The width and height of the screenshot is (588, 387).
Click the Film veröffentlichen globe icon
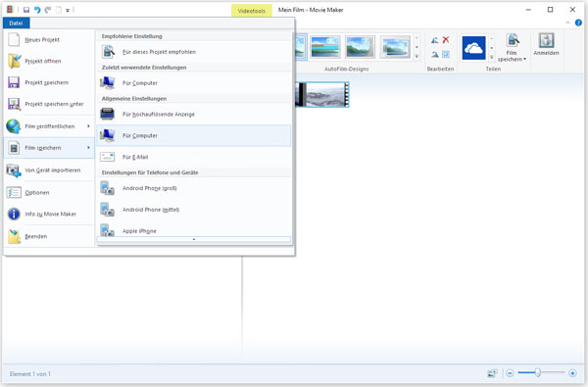point(14,126)
